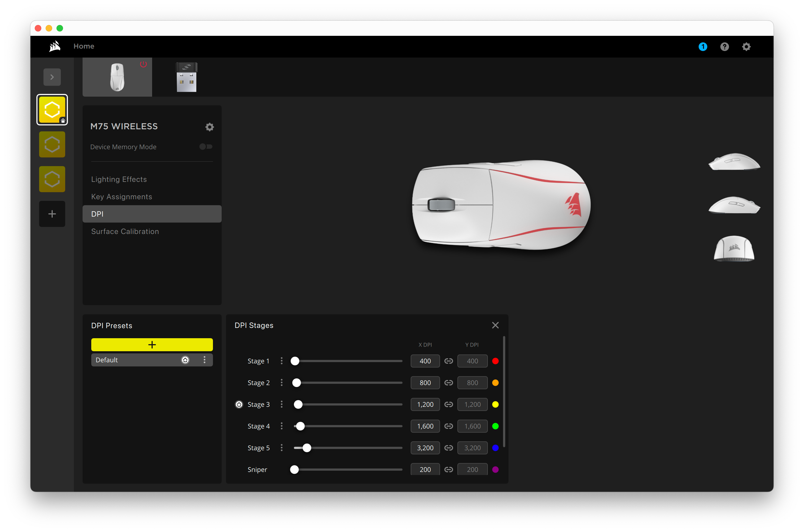Image resolution: width=804 pixels, height=532 pixels.
Task: Click the red color swatch for Stage 1
Action: tap(495, 361)
